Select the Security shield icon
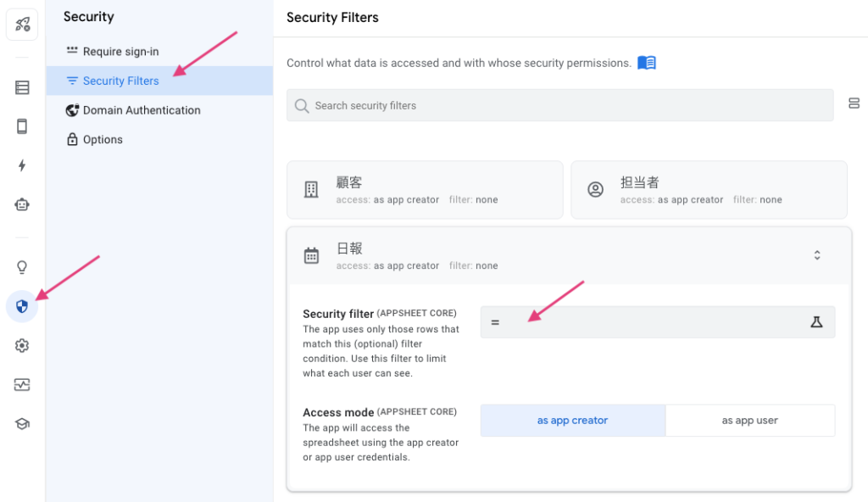 click(21, 306)
